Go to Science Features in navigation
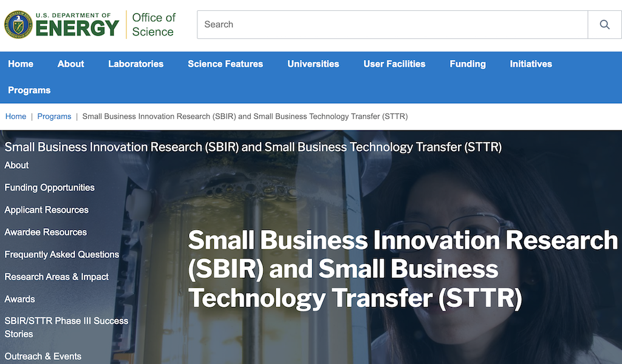 click(225, 64)
